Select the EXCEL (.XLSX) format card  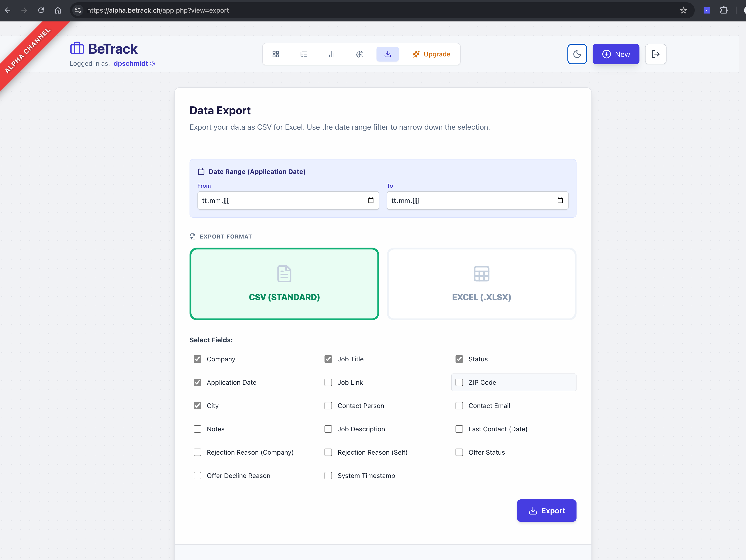tap(481, 284)
